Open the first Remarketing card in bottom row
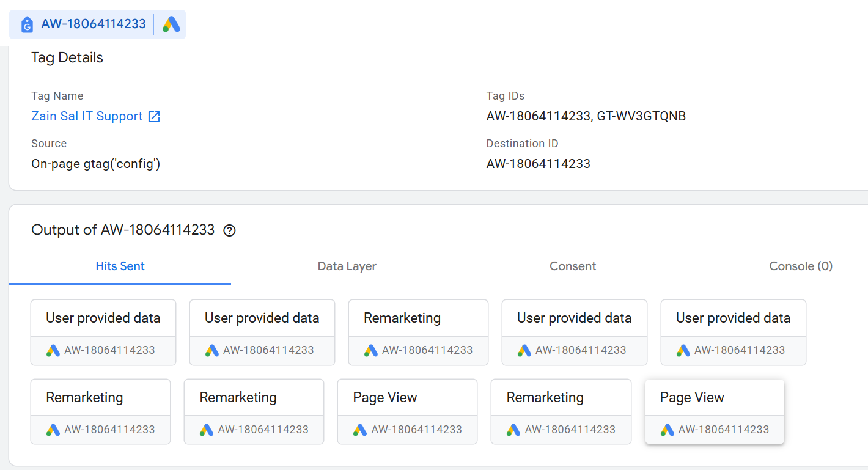The width and height of the screenshot is (868, 470). [x=100, y=412]
